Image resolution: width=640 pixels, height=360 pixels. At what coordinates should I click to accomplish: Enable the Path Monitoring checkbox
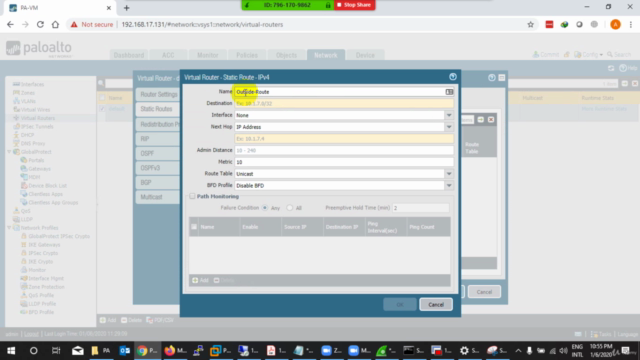192,196
